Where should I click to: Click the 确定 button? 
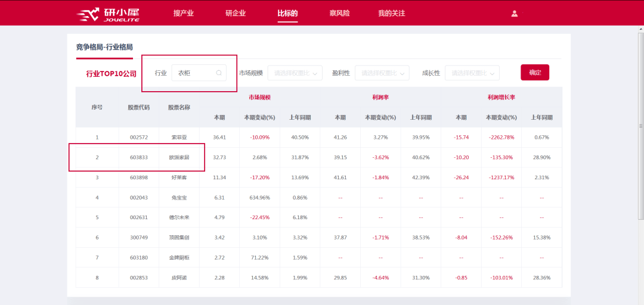click(535, 73)
